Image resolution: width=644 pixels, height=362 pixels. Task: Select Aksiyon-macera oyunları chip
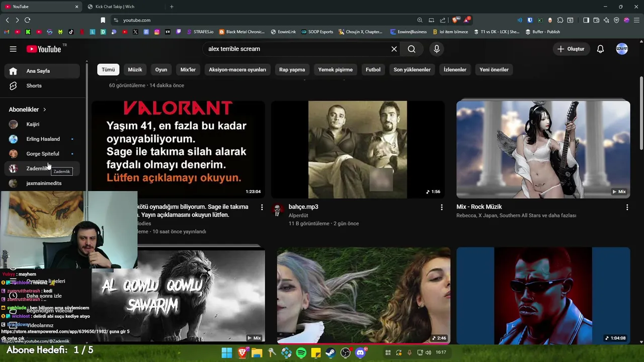click(x=237, y=69)
